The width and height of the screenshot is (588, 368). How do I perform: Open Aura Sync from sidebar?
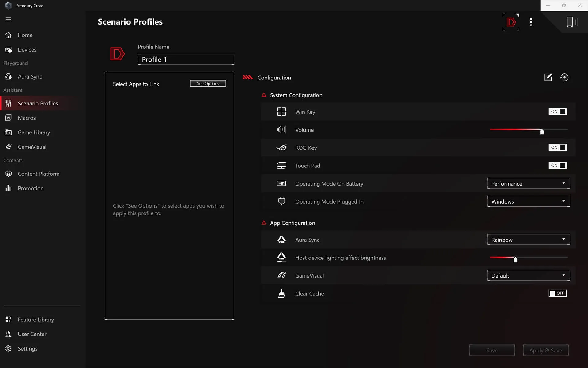coord(30,77)
